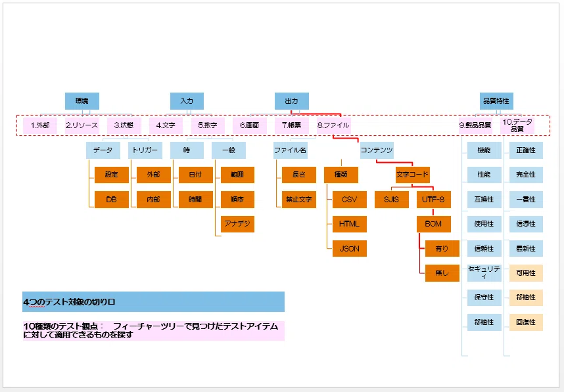Select the 機能 quality box

click(484, 150)
